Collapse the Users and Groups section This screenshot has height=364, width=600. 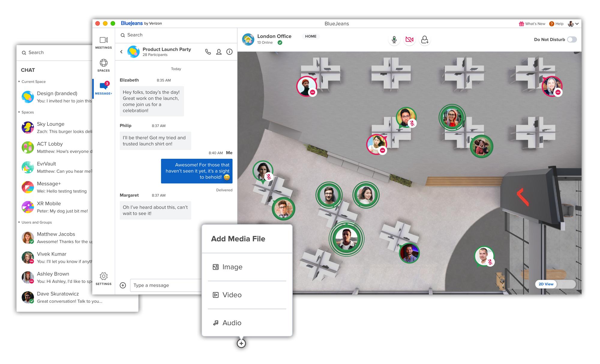(x=19, y=222)
